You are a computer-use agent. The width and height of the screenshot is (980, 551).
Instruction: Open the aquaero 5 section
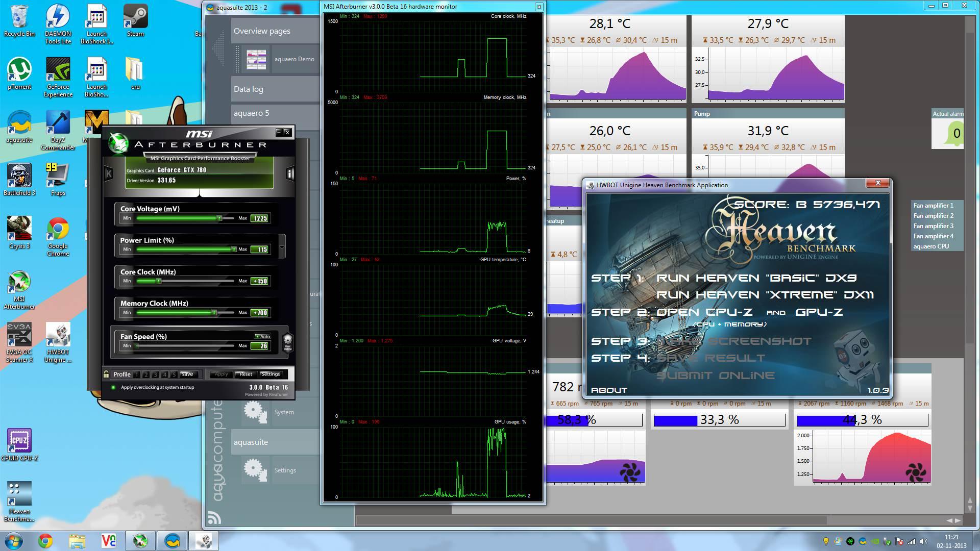point(276,113)
